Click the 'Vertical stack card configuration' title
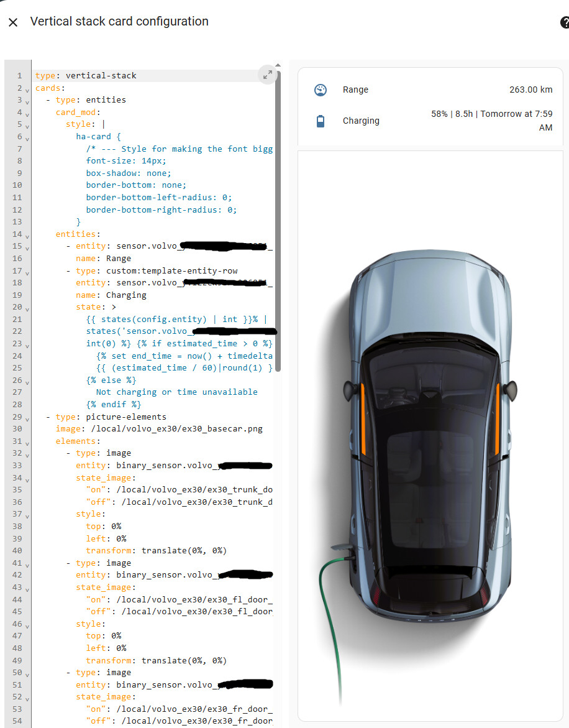The image size is (569, 728). [x=119, y=21]
